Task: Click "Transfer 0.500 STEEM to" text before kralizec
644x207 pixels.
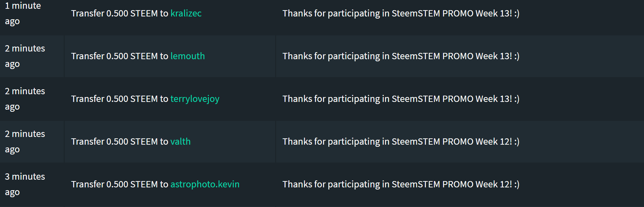Action: point(120,13)
